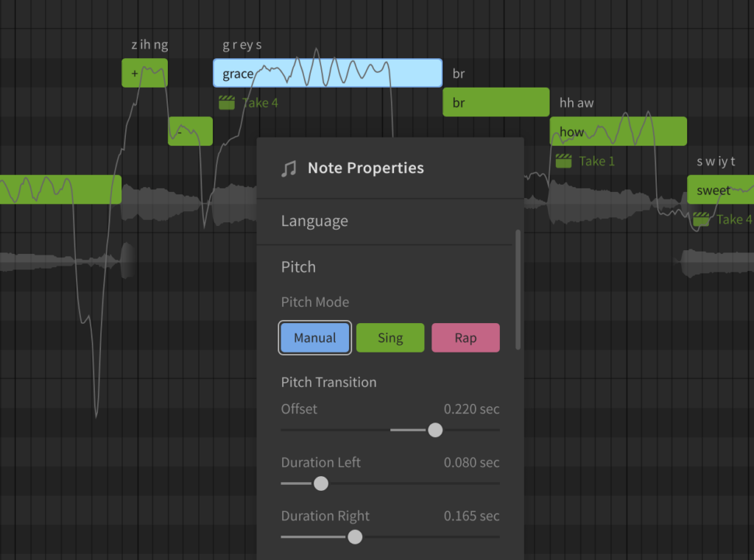Enable Rap pitch mode

coord(465,336)
